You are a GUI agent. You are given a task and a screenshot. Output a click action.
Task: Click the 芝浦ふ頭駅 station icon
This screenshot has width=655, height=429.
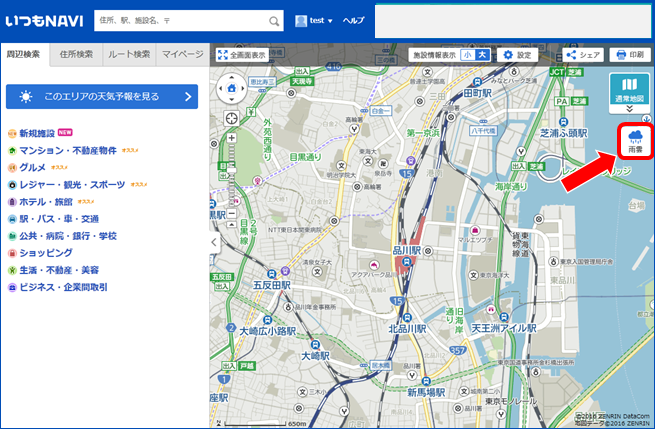pyautogui.click(x=564, y=122)
